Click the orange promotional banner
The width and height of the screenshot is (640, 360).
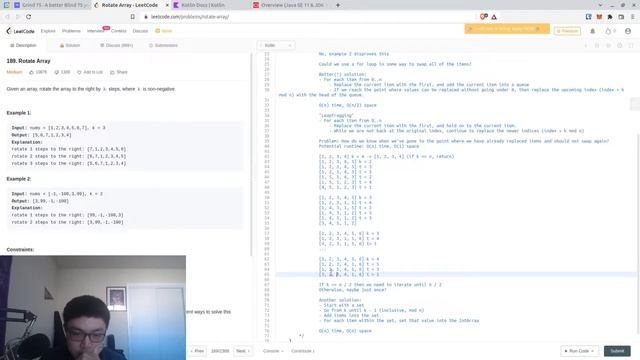[x=507, y=29]
